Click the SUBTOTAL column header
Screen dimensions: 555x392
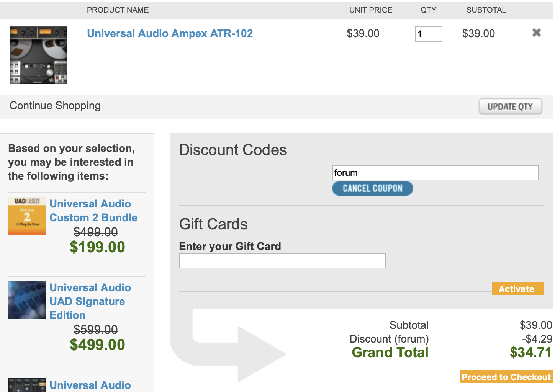[486, 10]
